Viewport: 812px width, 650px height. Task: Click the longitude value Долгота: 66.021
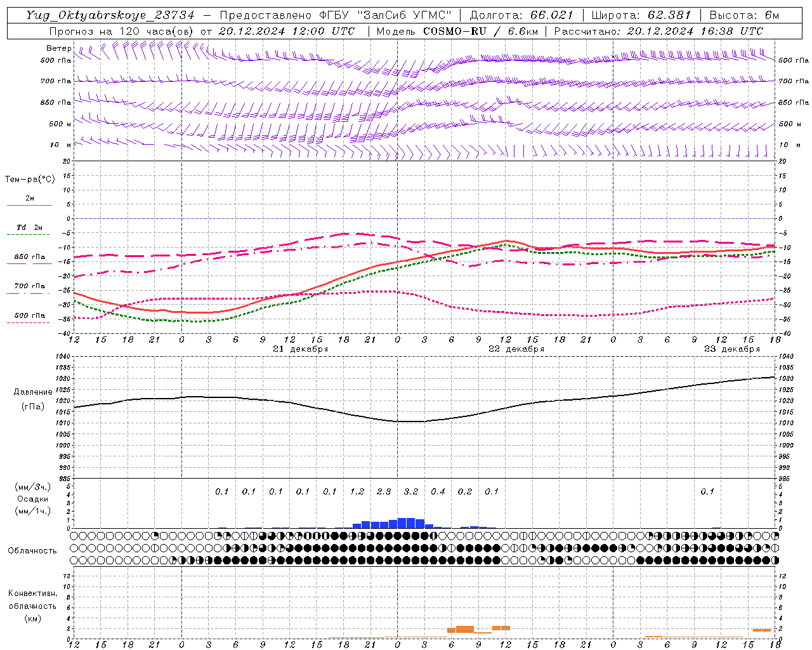click(521, 15)
